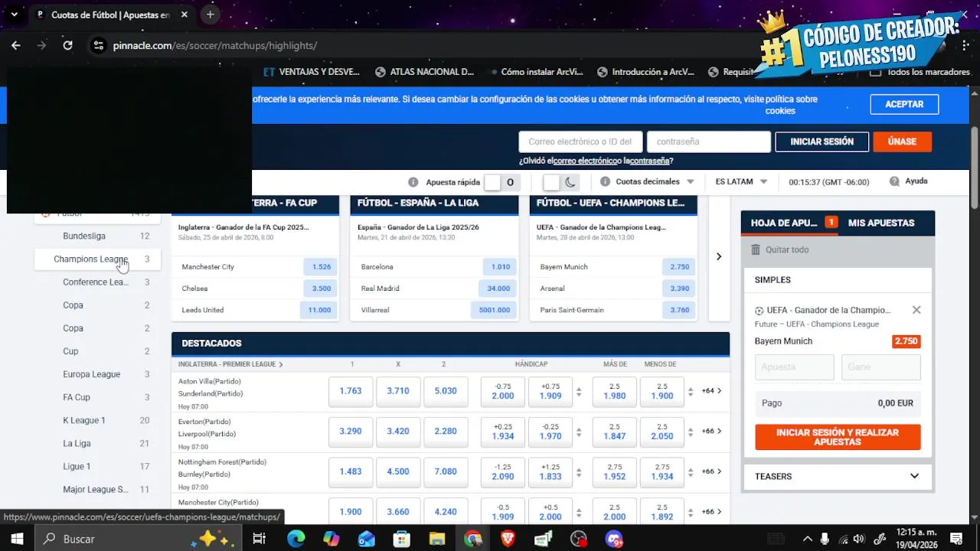Image resolution: width=980 pixels, height=551 pixels.
Task: Select Ligue 1 in the sidebar
Action: 97,466
